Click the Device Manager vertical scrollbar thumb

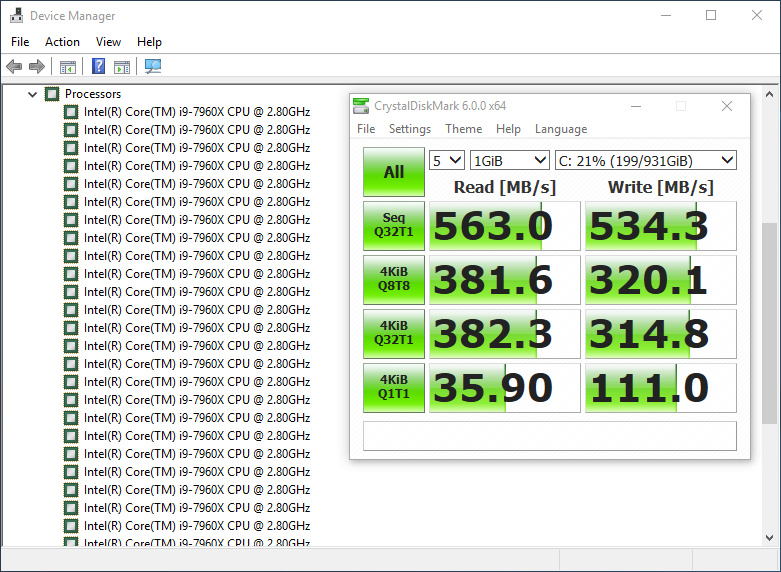tap(769, 323)
